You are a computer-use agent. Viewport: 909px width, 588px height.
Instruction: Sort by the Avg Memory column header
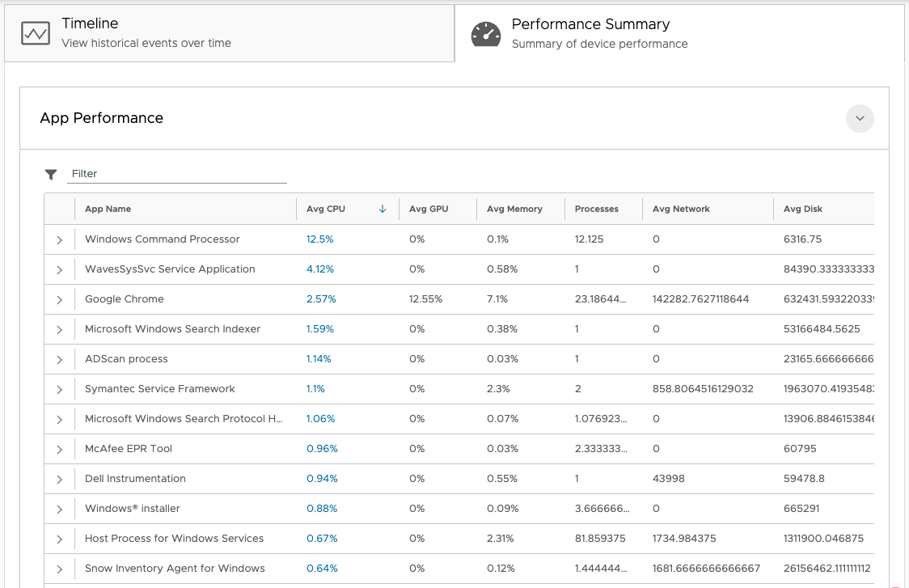[514, 209]
